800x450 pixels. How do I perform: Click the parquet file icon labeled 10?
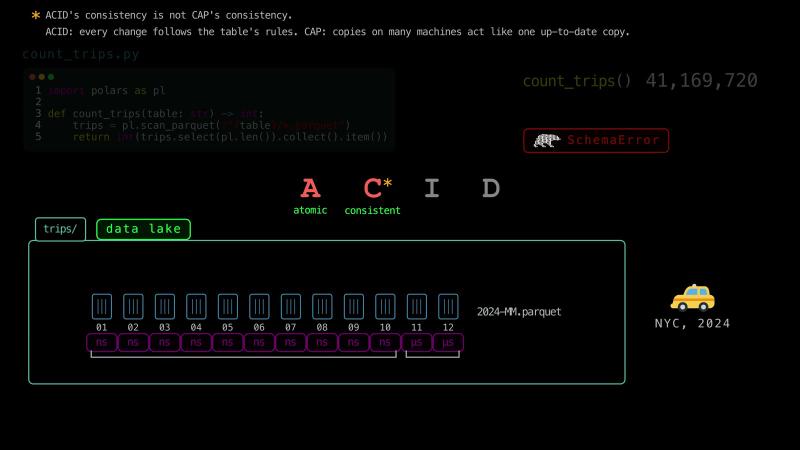tap(385, 307)
